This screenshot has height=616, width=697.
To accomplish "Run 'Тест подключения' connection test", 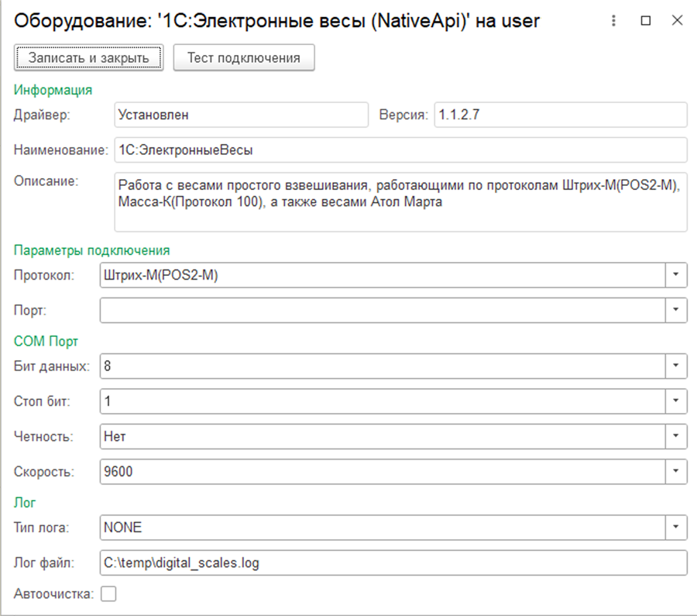I will click(x=244, y=58).
